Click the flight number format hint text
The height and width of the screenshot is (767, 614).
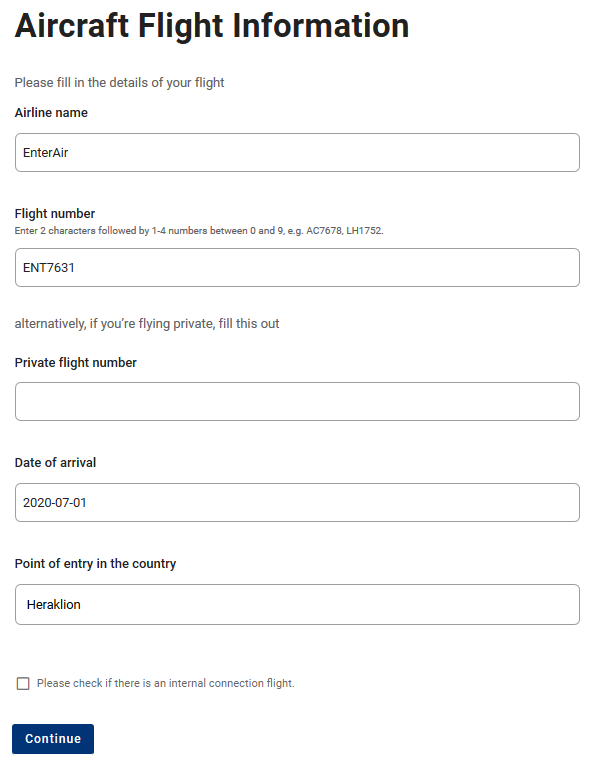tap(199, 230)
